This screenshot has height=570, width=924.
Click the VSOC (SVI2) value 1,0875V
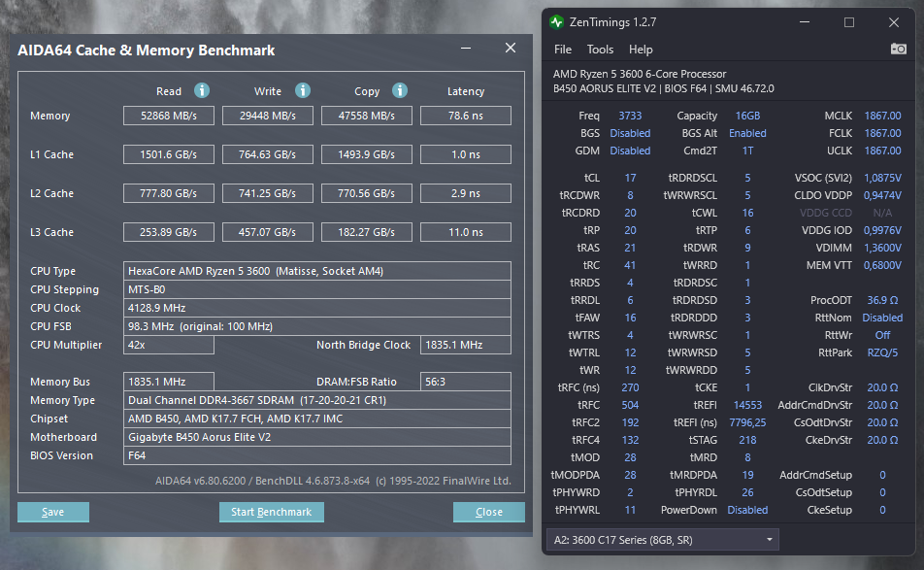882,178
